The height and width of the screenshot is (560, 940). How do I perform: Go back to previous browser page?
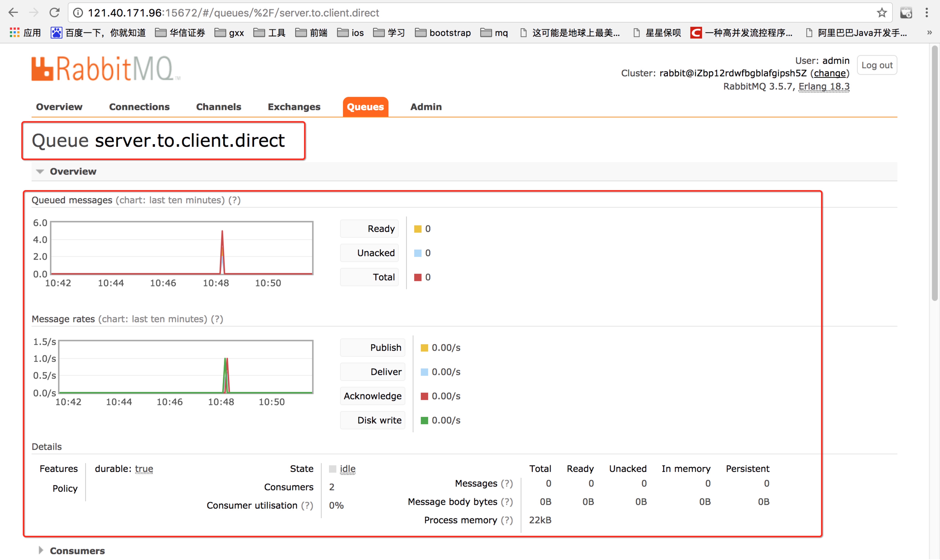point(13,12)
